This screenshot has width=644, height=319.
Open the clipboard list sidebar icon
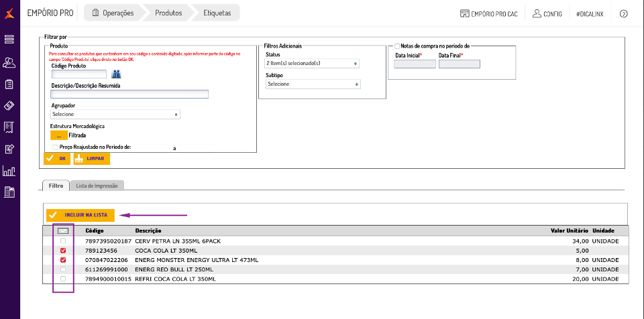click(9, 84)
